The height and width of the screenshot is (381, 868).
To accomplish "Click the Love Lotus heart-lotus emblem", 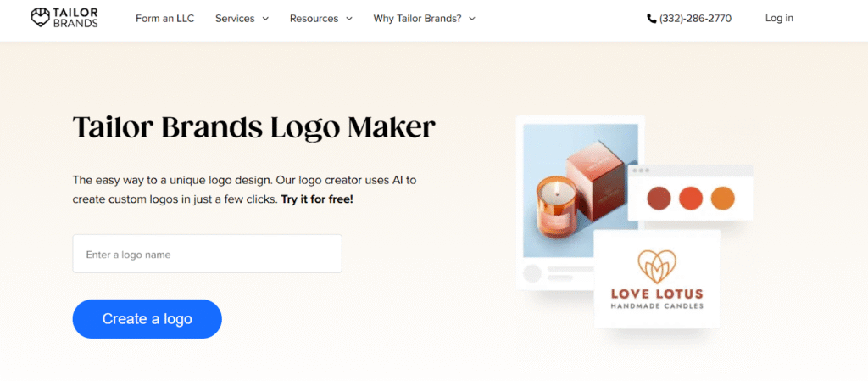I will (657, 267).
